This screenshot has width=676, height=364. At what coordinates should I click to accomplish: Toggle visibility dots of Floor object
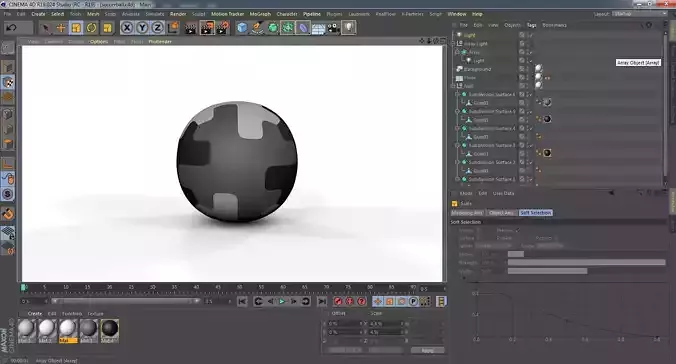point(527,78)
